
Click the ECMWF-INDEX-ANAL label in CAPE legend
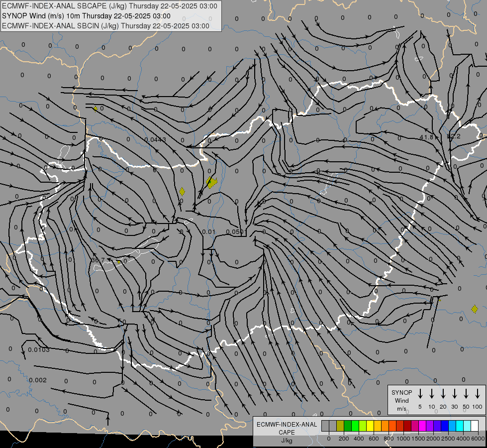(x=287, y=425)
